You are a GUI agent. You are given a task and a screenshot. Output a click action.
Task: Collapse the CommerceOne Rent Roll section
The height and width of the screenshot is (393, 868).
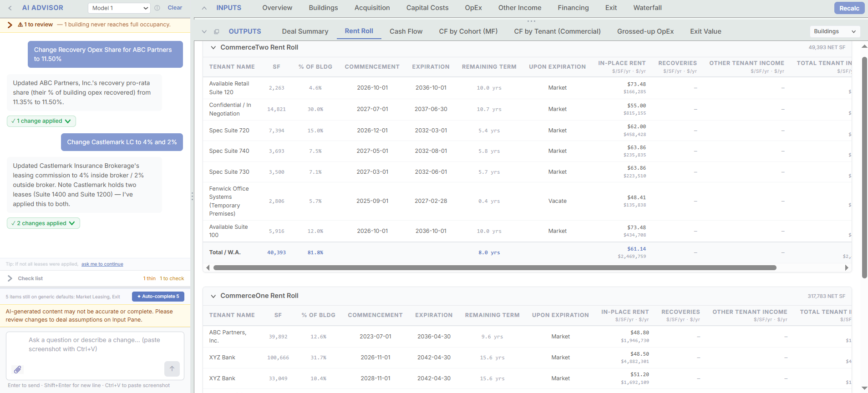coord(213,296)
